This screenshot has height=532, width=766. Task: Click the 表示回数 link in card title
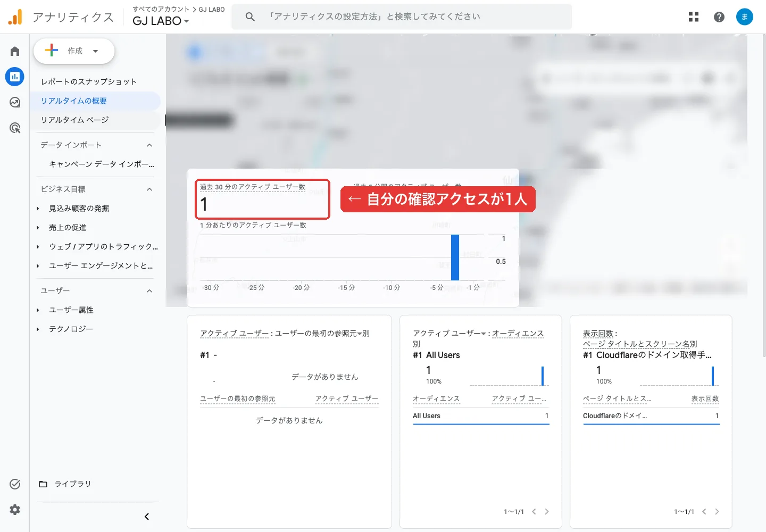[x=598, y=334]
